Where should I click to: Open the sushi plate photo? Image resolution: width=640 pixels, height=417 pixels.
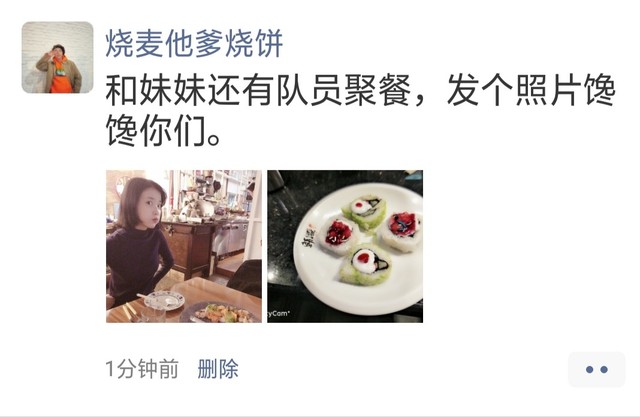click(345, 246)
